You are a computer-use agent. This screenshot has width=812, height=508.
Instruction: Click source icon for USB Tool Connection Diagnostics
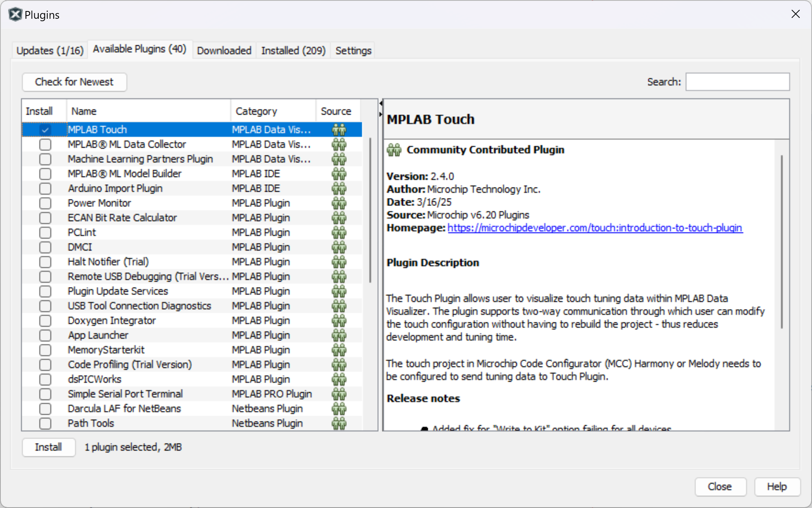click(339, 306)
